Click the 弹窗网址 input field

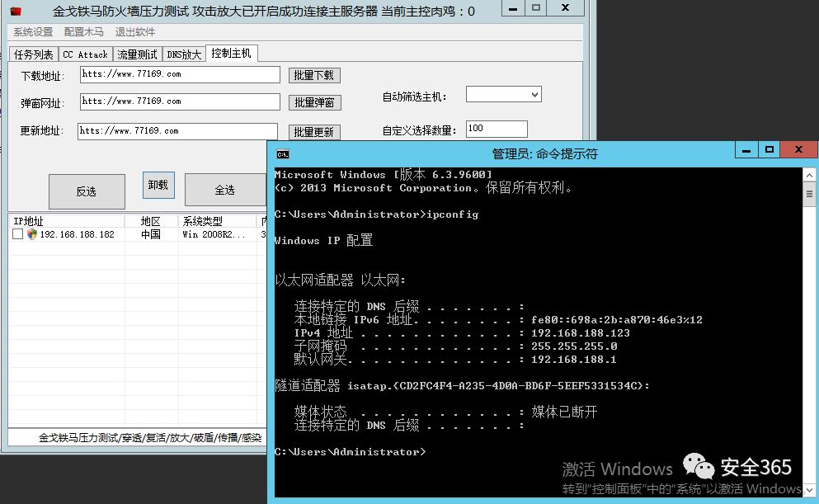[x=180, y=101]
